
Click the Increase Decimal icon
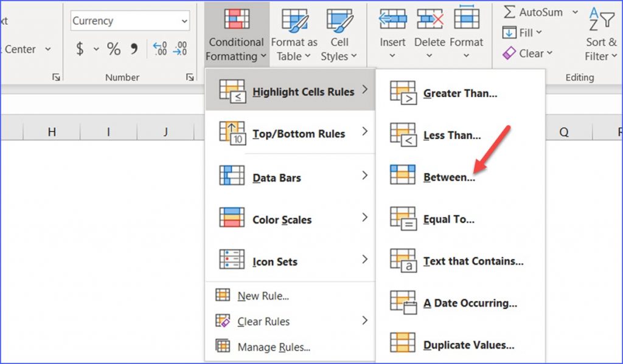159,49
